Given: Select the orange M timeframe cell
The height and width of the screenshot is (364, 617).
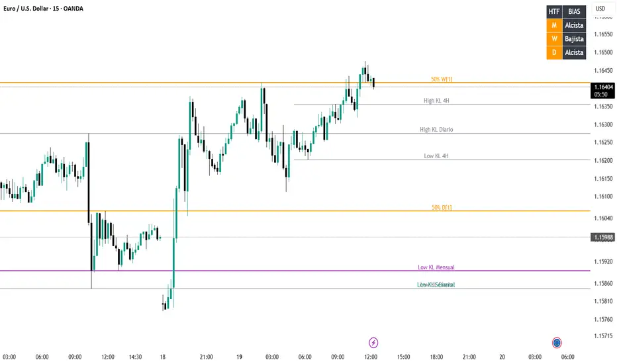Looking at the screenshot, I should point(554,25).
